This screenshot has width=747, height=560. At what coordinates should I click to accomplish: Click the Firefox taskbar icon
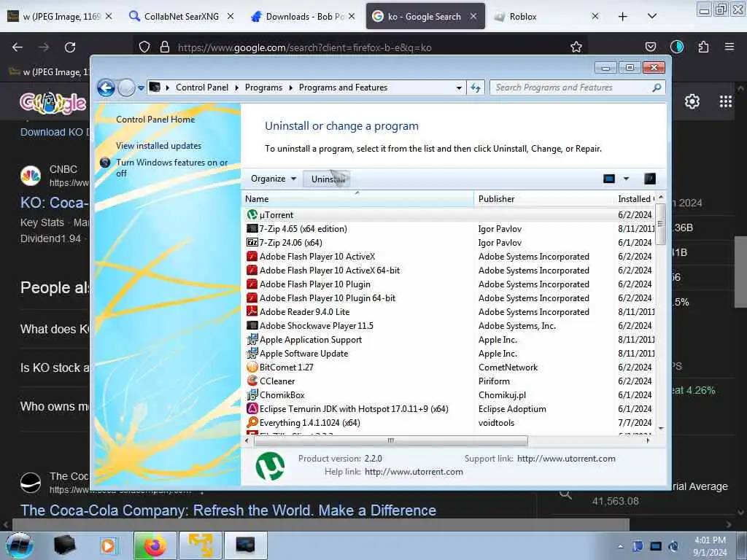155,545
